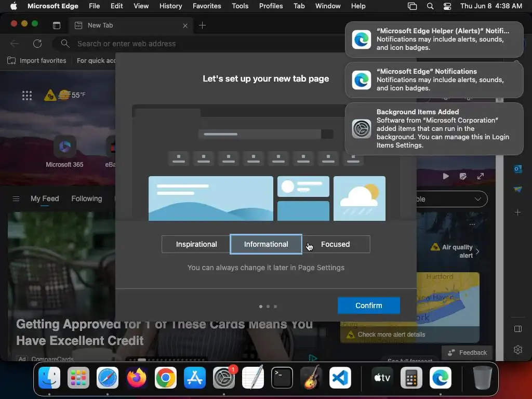Open System Settings from the dock
The height and width of the screenshot is (399, 532).
click(224, 378)
